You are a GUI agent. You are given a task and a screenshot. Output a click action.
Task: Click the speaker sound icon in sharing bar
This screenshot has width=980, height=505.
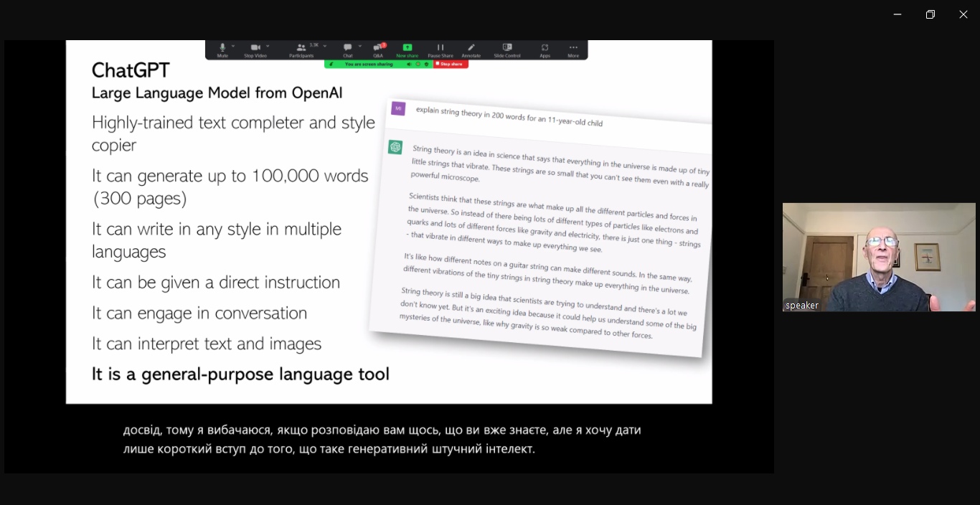(409, 64)
